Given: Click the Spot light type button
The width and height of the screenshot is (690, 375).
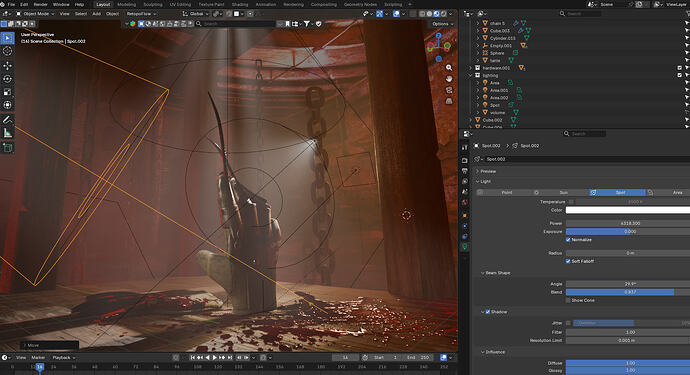Looking at the screenshot, I should tap(617, 192).
